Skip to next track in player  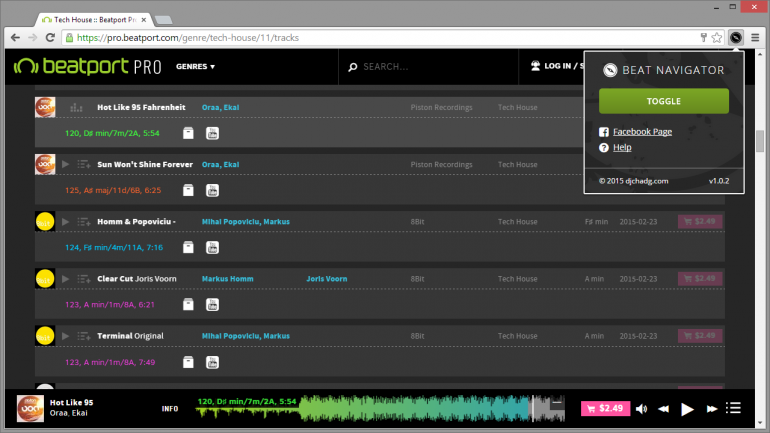click(x=712, y=408)
